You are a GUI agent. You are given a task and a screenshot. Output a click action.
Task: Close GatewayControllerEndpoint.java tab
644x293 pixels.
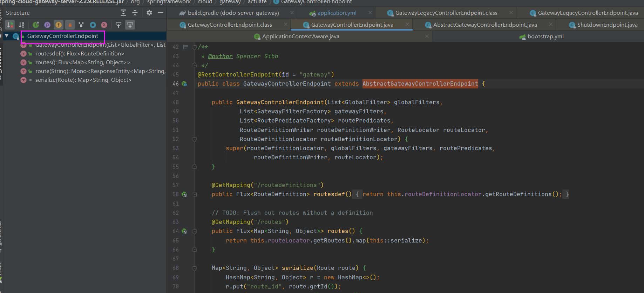(x=407, y=24)
